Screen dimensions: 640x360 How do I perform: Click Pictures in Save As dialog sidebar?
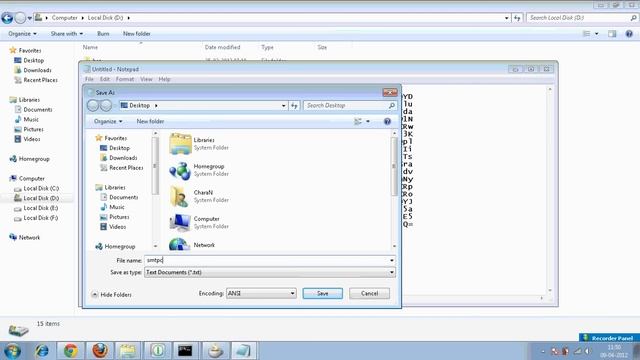tap(119, 217)
